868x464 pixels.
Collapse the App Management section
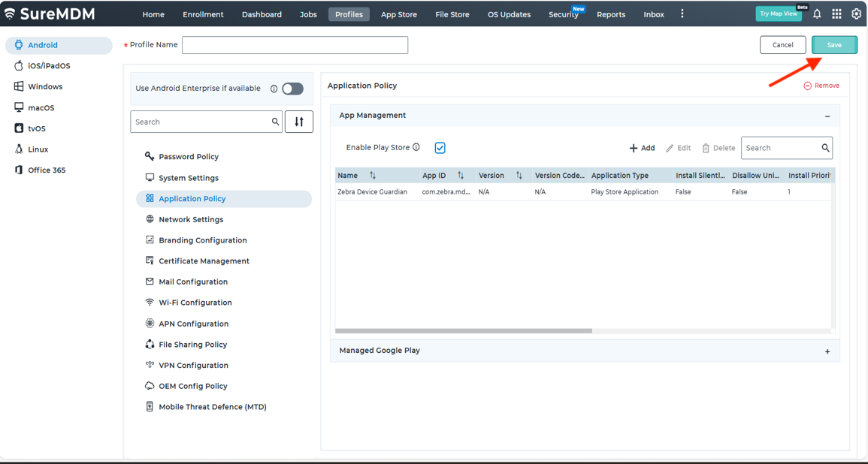tap(827, 116)
